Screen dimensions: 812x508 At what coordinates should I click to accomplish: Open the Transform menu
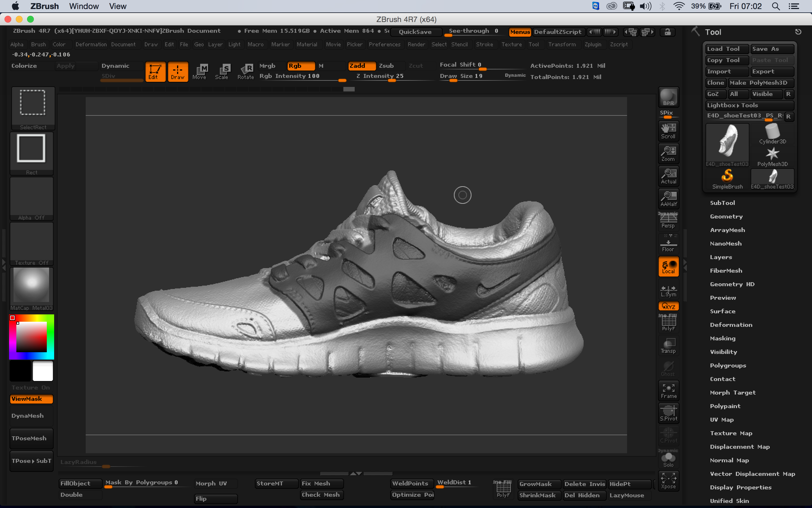tap(562, 44)
